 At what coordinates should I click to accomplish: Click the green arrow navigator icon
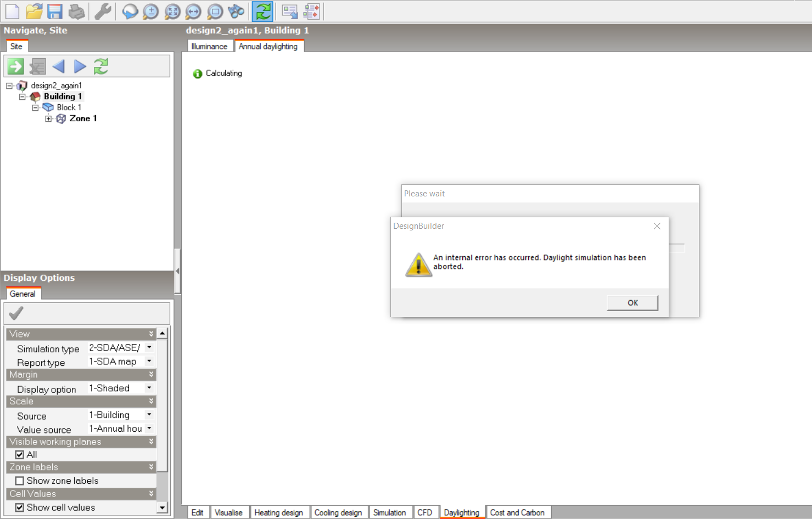tap(15, 66)
